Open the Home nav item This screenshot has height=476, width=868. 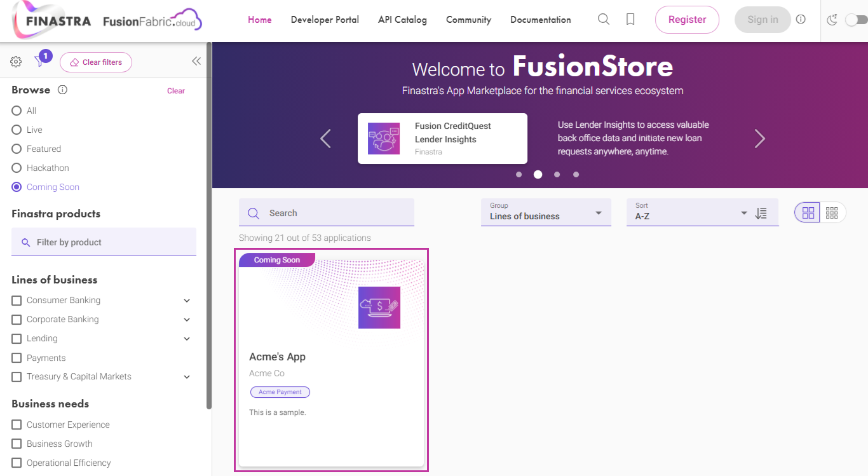(x=260, y=20)
